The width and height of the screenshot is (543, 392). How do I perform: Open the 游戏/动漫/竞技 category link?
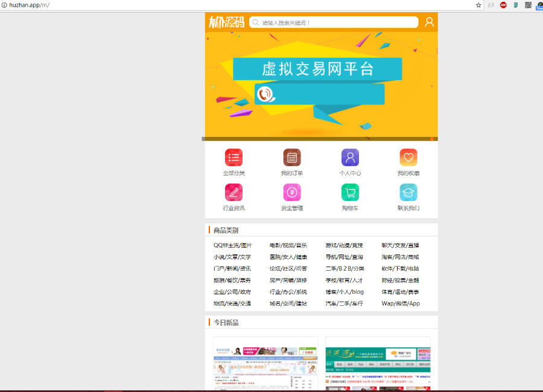pyautogui.click(x=345, y=245)
